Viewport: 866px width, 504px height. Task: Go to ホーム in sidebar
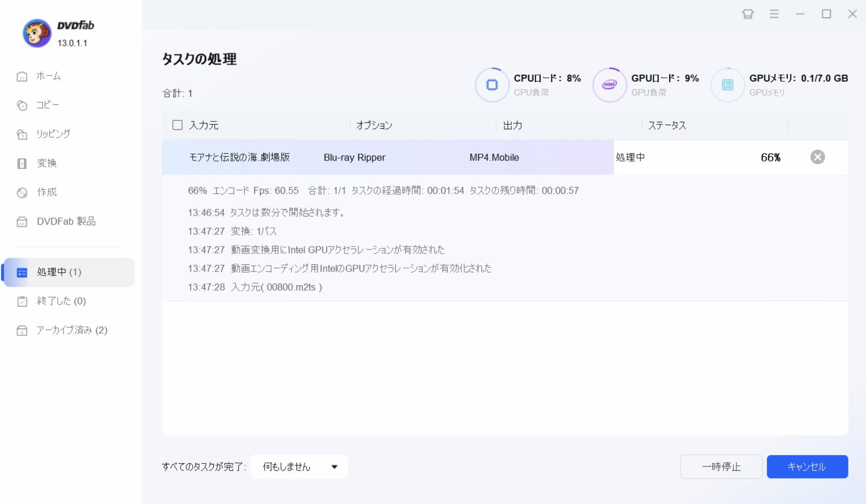point(48,76)
